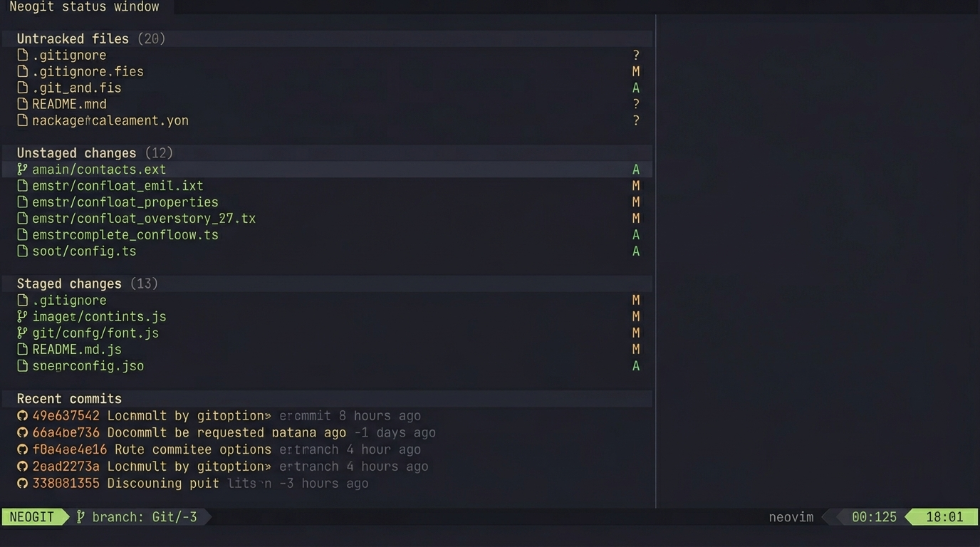The image size is (980, 547).
Task: Click the M status flag of README.md.js
Action: pos(636,349)
